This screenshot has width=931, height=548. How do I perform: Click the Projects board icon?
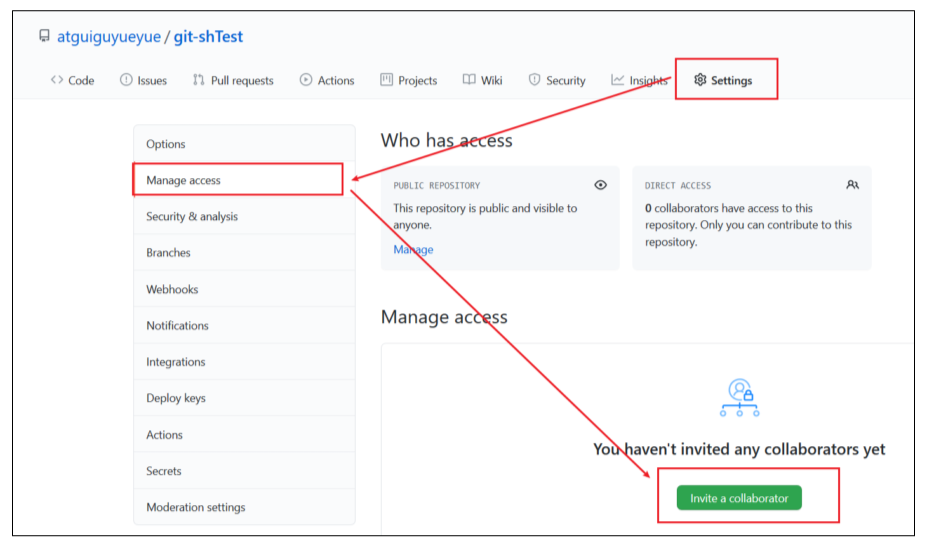(x=387, y=80)
